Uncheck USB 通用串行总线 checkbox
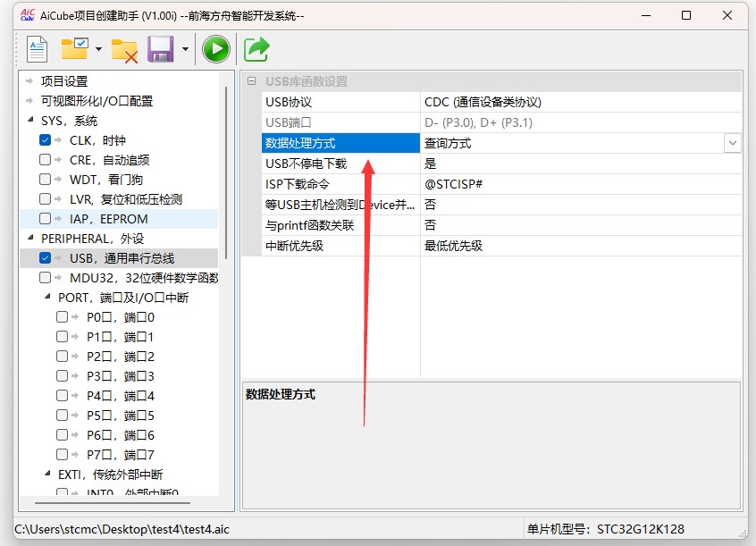The height and width of the screenshot is (546, 756). pyautogui.click(x=45, y=258)
